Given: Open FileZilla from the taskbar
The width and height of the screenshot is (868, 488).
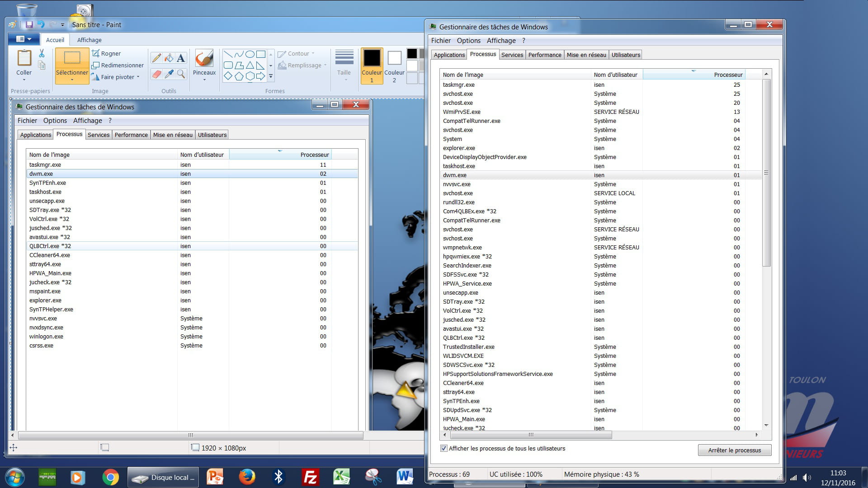Looking at the screenshot, I should 310,477.
